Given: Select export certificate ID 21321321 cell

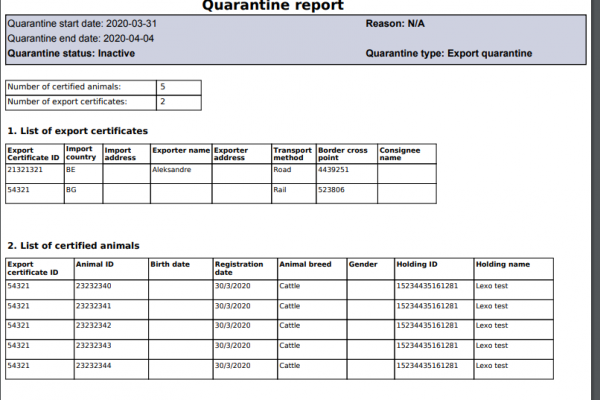Looking at the screenshot, I should click(26, 170).
